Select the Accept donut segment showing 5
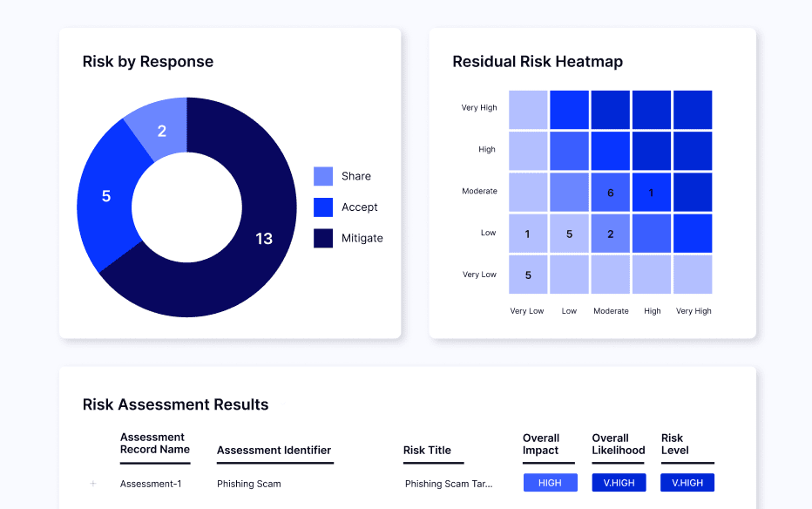Screen dimensions: 812x509 tap(105, 197)
